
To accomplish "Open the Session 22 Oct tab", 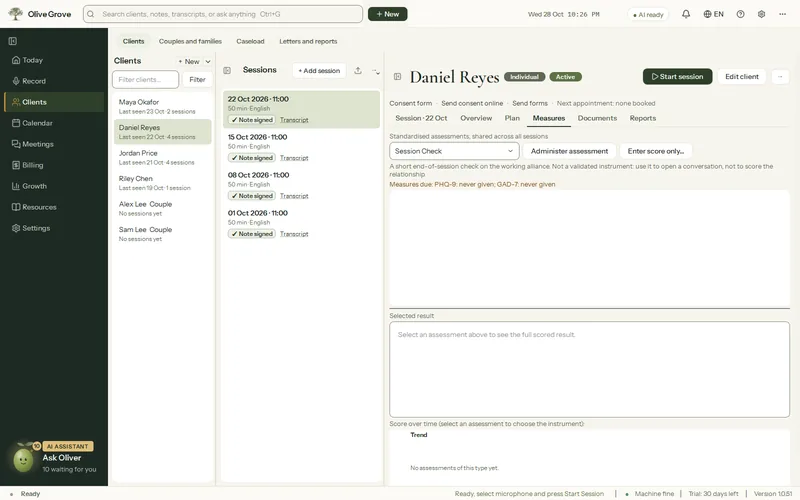I will (x=421, y=118).
